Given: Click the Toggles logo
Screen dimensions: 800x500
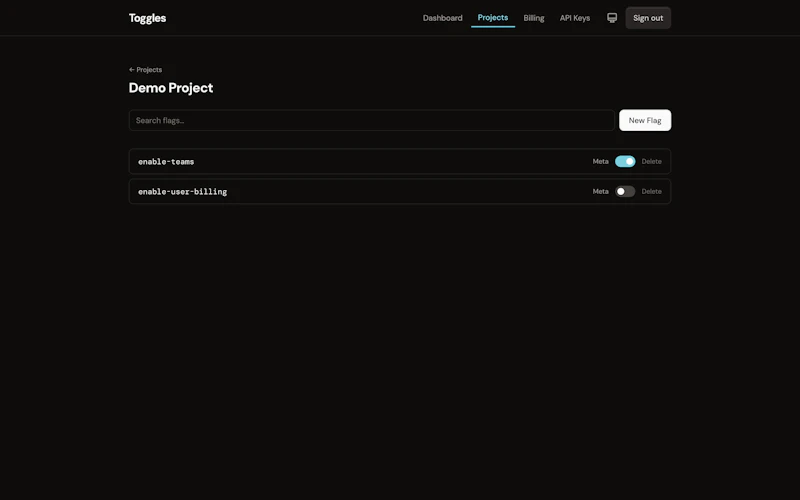Looking at the screenshot, I should pos(147,18).
